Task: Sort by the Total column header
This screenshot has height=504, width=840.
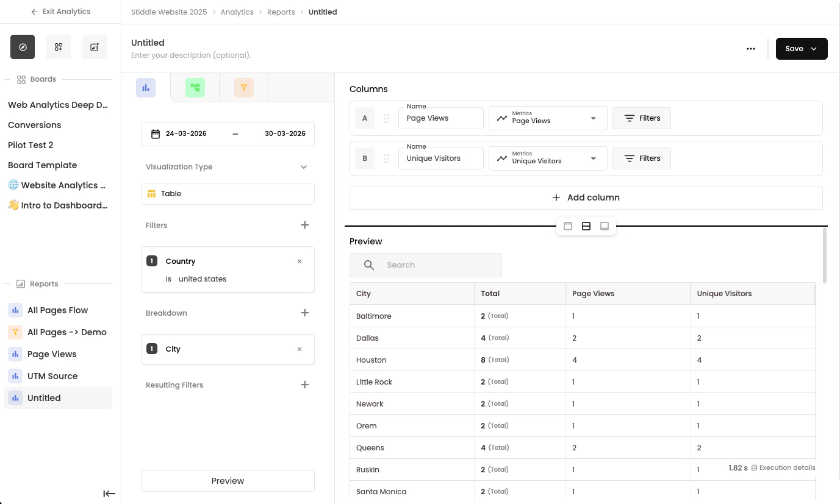Action: pos(520,294)
